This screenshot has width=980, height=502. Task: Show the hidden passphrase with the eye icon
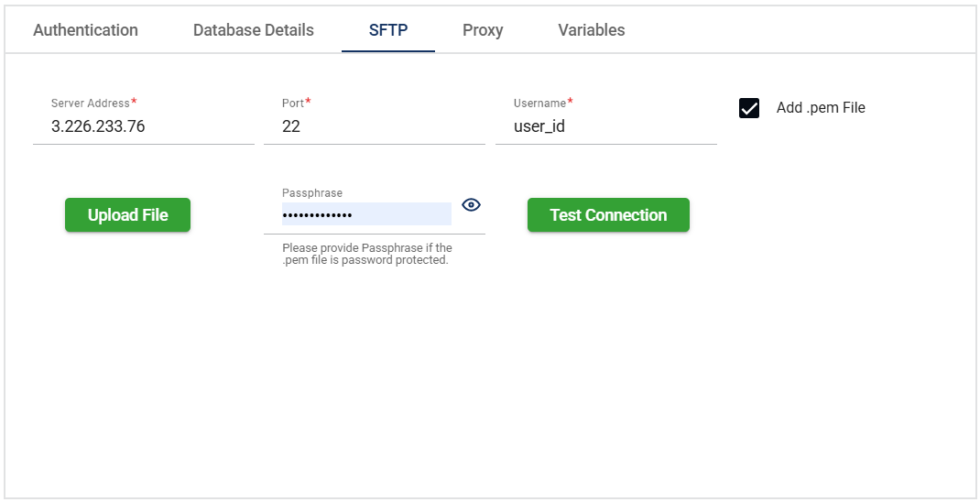(471, 204)
